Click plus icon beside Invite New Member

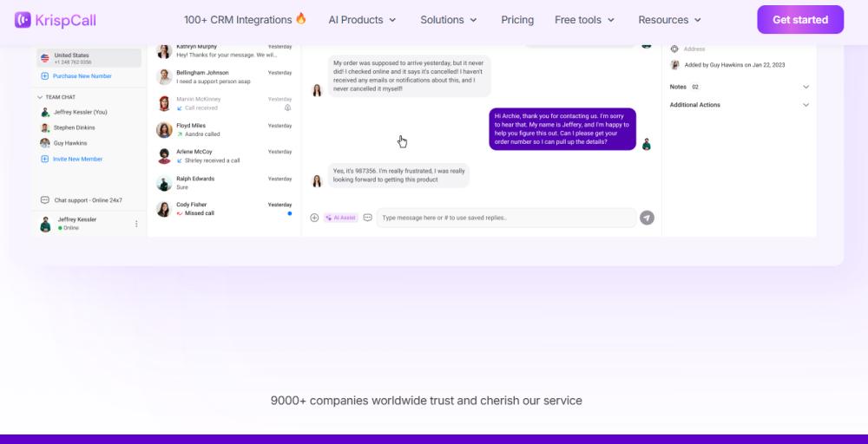coord(45,160)
